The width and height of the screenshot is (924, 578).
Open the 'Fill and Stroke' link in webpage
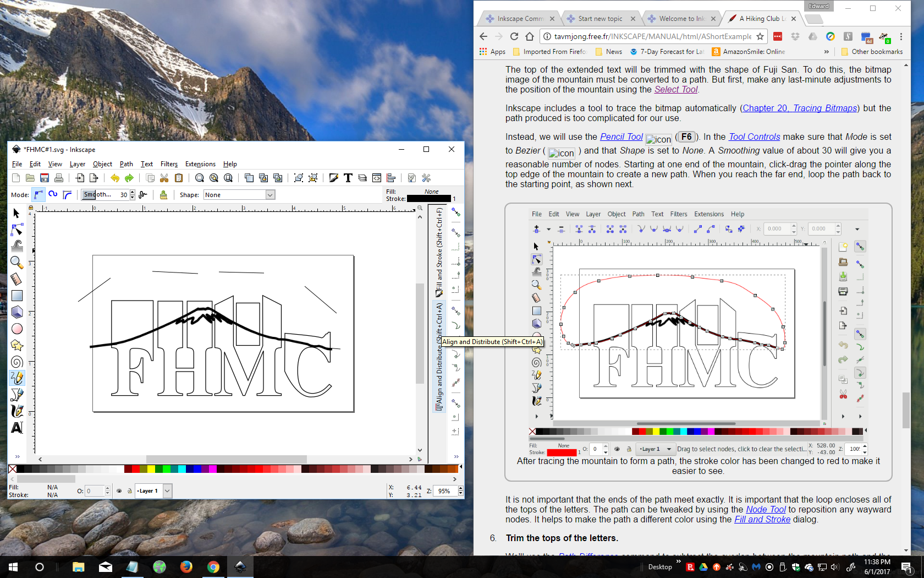[x=762, y=519]
